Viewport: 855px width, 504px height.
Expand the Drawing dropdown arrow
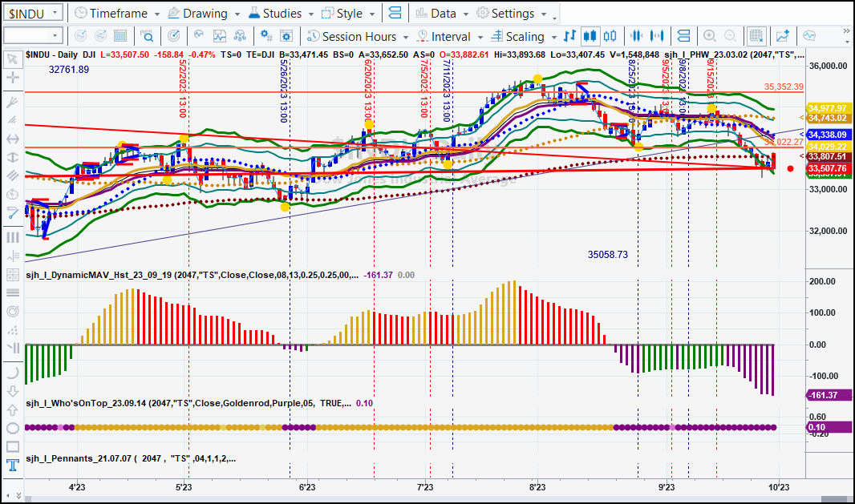coord(237,14)
